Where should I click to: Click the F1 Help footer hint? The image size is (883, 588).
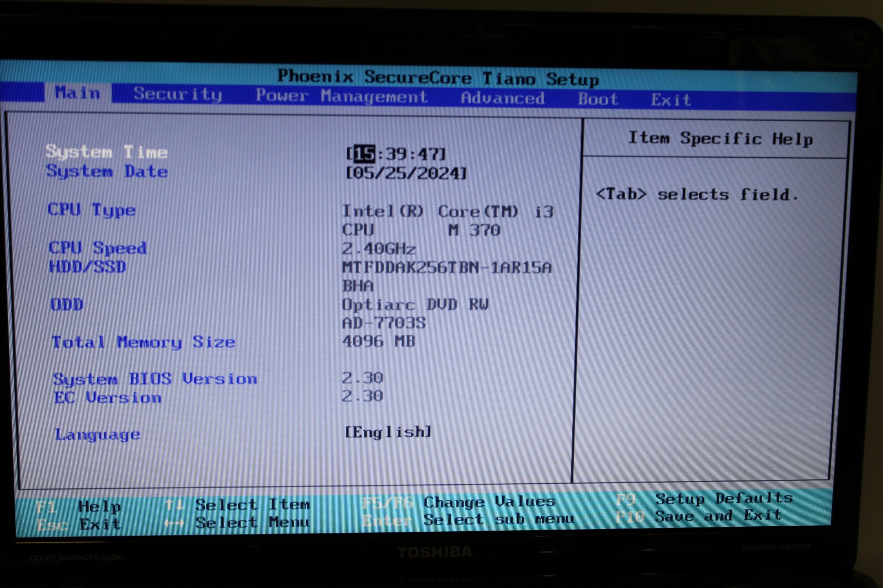(x=78, y=506)
